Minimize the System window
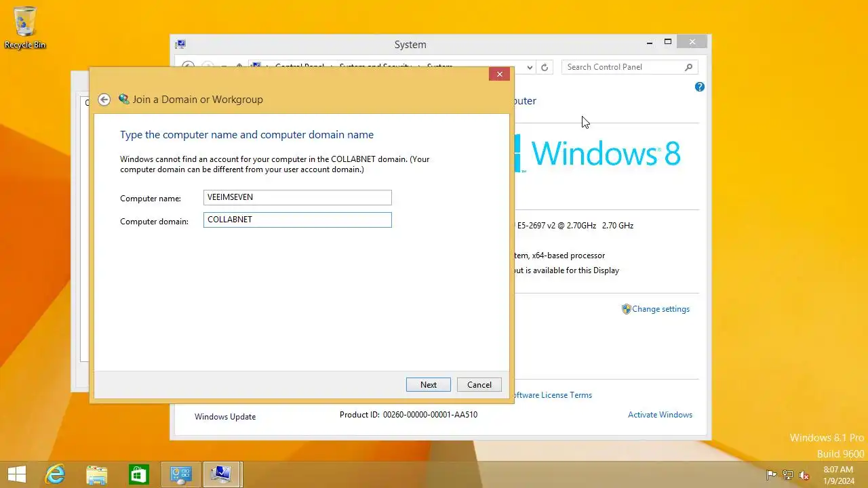This screenshot has height=488, width=868. tap(650, 42)
